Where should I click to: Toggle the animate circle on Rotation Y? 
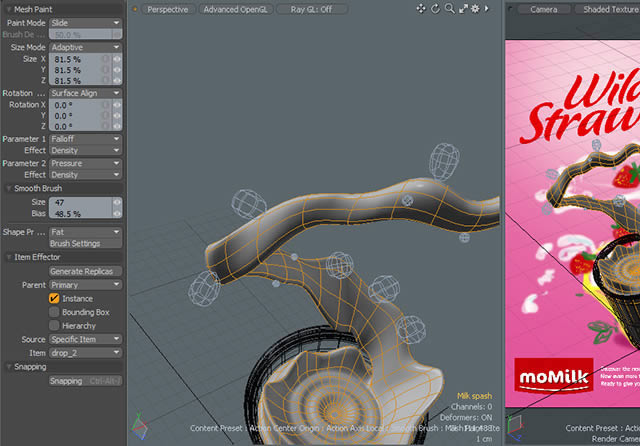tap(106, 115)
